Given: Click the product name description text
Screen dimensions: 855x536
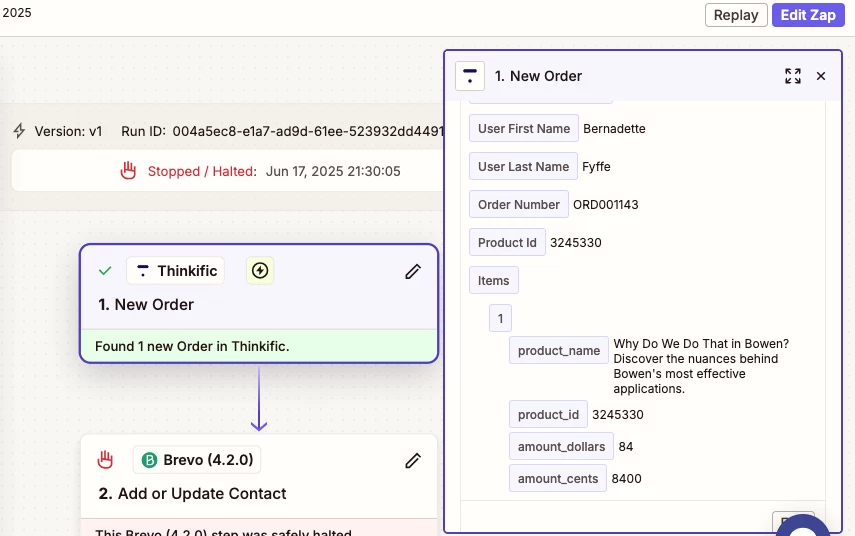Looking at the screenshot, I should click(x=701, y=366).
